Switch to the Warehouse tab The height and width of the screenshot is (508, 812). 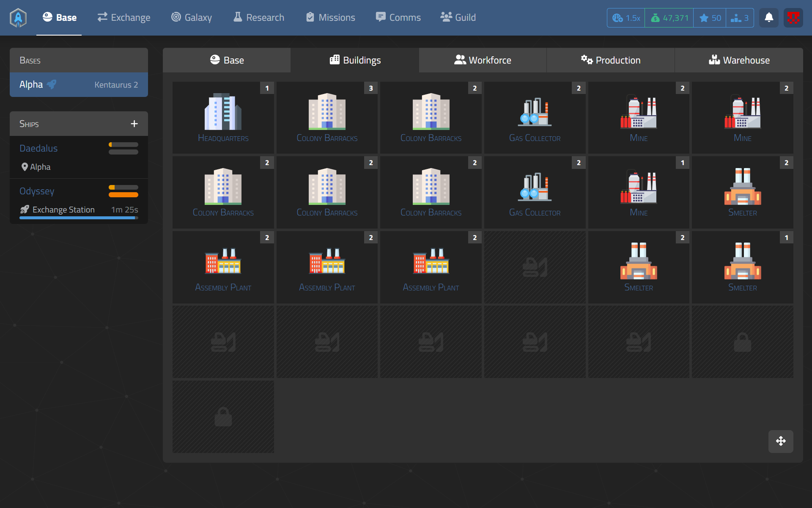click(738, 60)
